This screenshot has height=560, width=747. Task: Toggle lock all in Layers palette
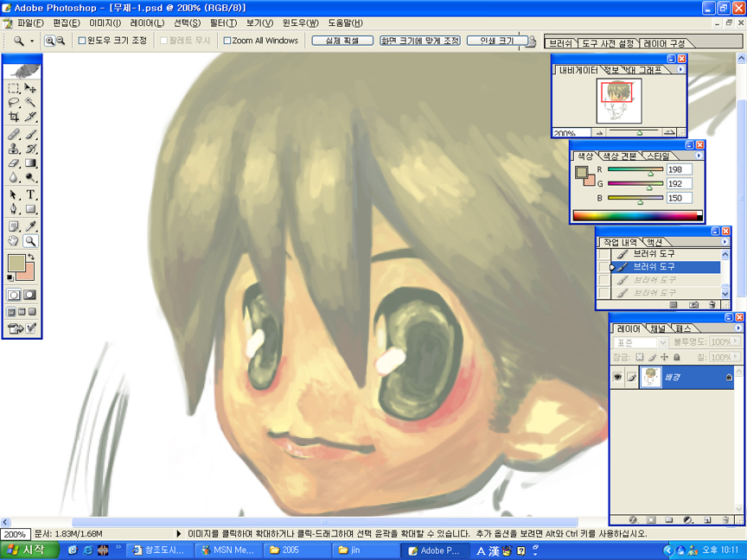coord(677,357)
